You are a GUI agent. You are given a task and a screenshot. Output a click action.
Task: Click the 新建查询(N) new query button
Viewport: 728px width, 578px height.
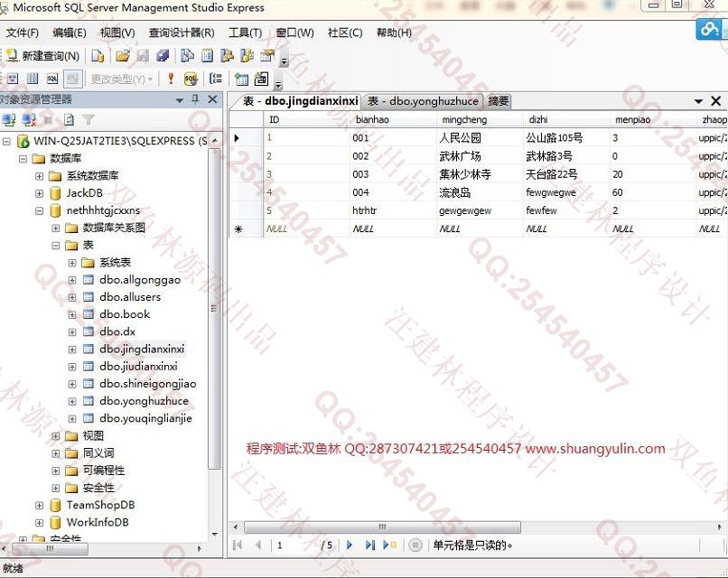pos(42,56)
